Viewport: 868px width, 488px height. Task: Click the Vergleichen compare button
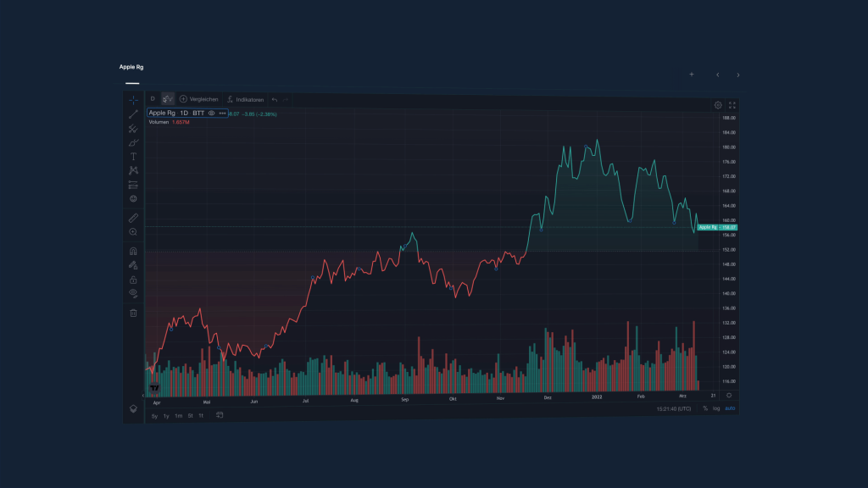point(198,99)
